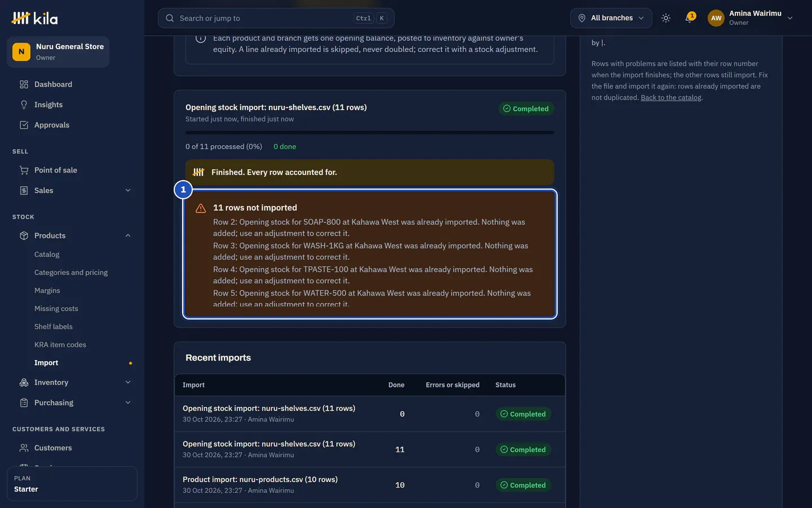
Task: Click the Search or jump to field
Action: pos(276,18)
